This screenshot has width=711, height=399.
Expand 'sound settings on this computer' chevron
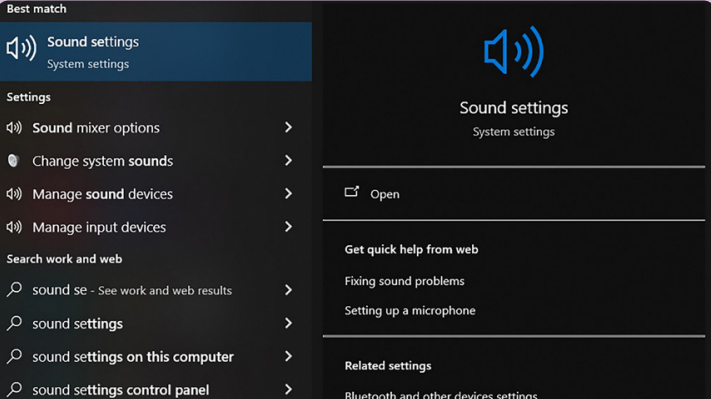click(288, 356)
